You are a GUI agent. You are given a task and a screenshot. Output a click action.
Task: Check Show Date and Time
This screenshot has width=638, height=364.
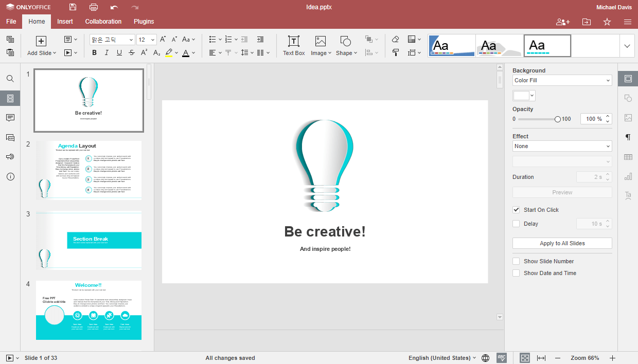516,273
